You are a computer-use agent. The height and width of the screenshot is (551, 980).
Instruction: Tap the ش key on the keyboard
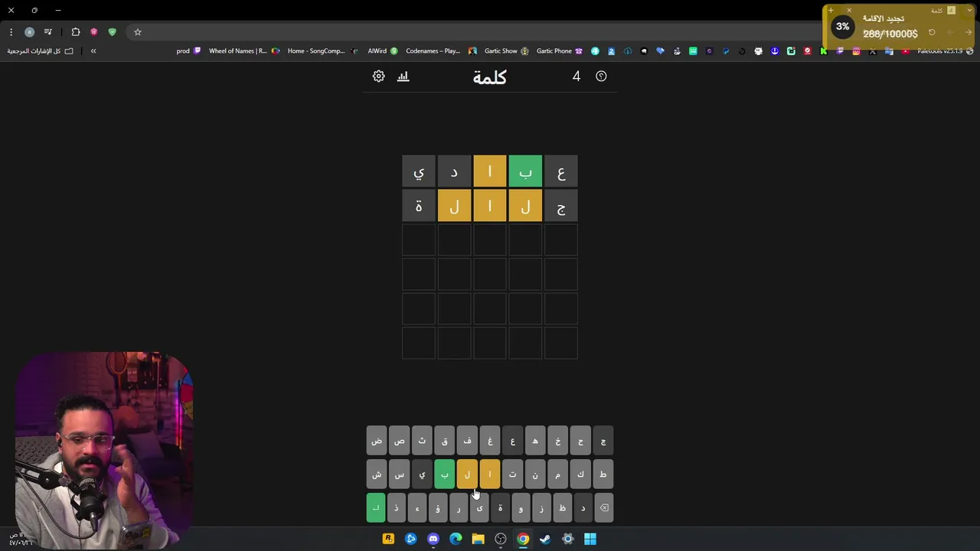tap(377, 474)
